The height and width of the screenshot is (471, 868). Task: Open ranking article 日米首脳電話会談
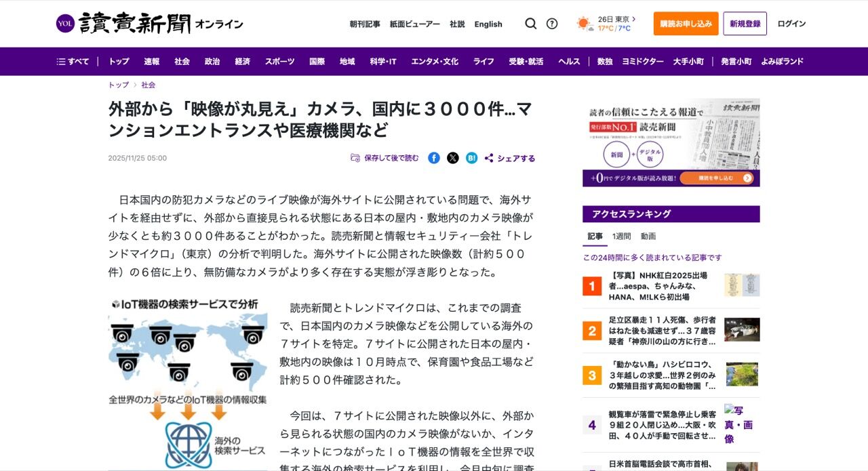coord(663,464)
